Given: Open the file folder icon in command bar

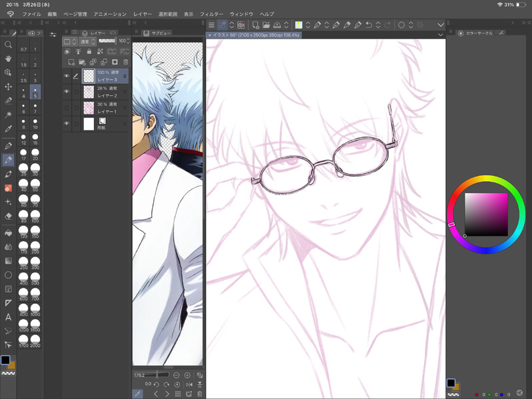Looking at the screenshot, I should (266, 25).
